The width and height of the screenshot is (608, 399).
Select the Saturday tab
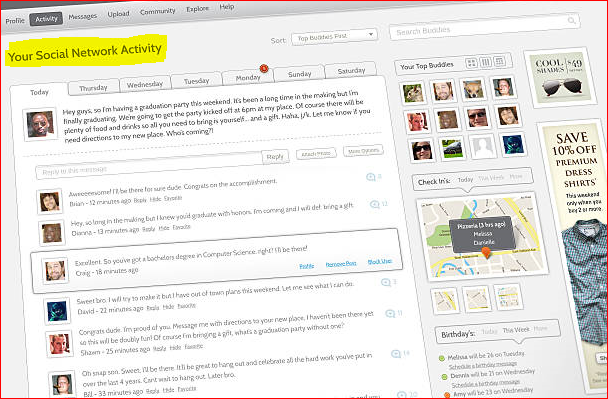pyautogui.click(x=351, y=71)
